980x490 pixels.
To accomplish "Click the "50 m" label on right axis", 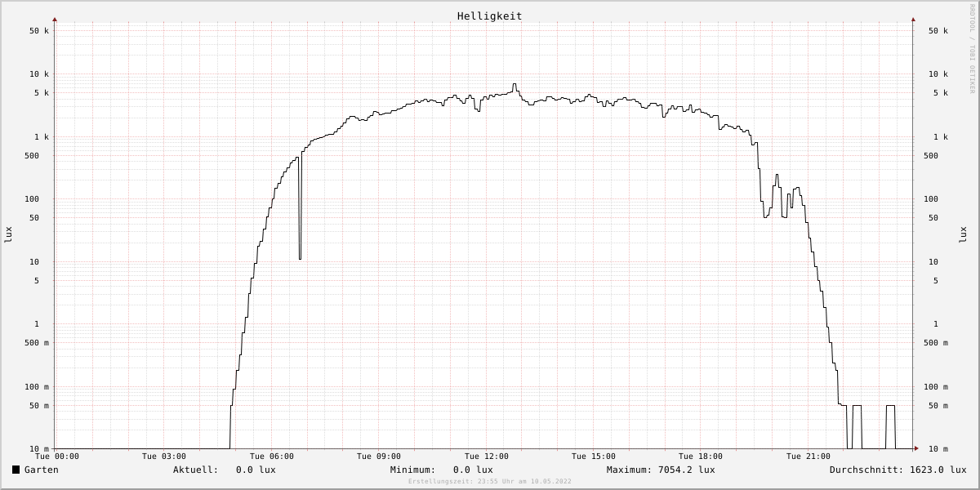I will coord(938,406).
